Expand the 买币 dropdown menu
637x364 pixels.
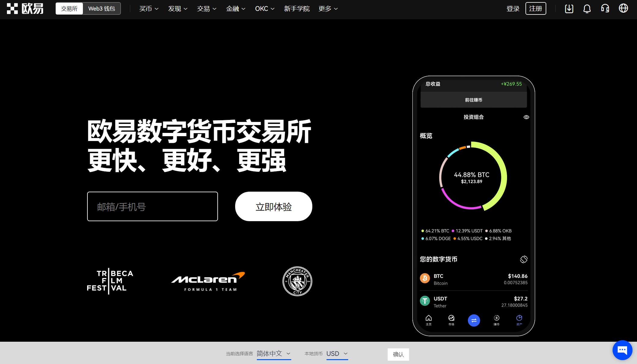click(x=147, y=8)
